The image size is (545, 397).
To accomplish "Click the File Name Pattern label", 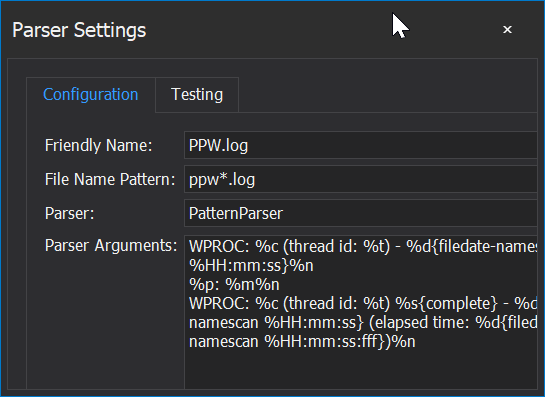I will [110, 179].
